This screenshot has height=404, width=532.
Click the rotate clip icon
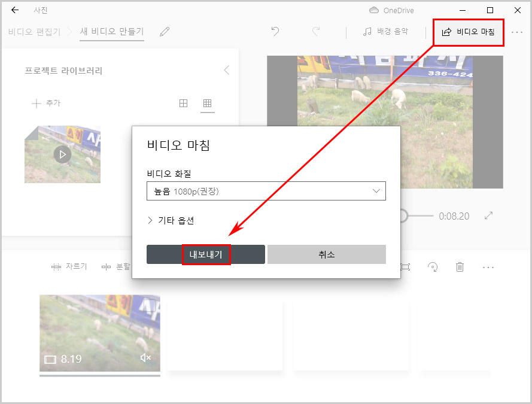coord(433,267)
